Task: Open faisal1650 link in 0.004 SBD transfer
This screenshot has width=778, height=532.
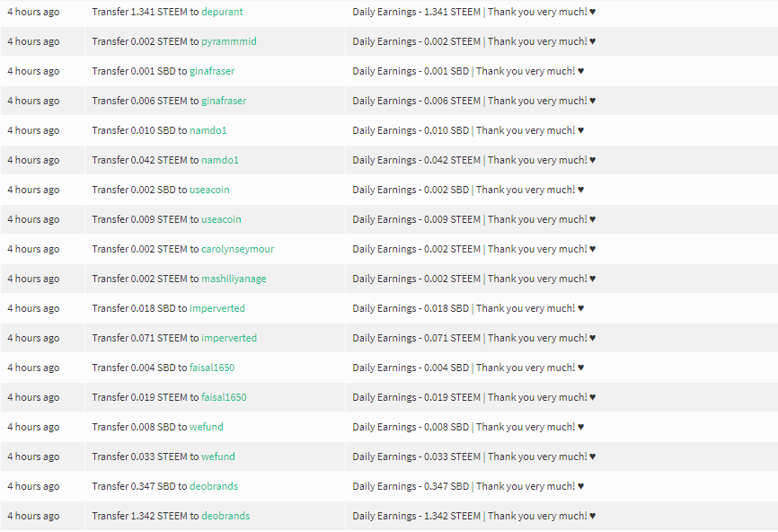Action: click(x=212, y=368)
